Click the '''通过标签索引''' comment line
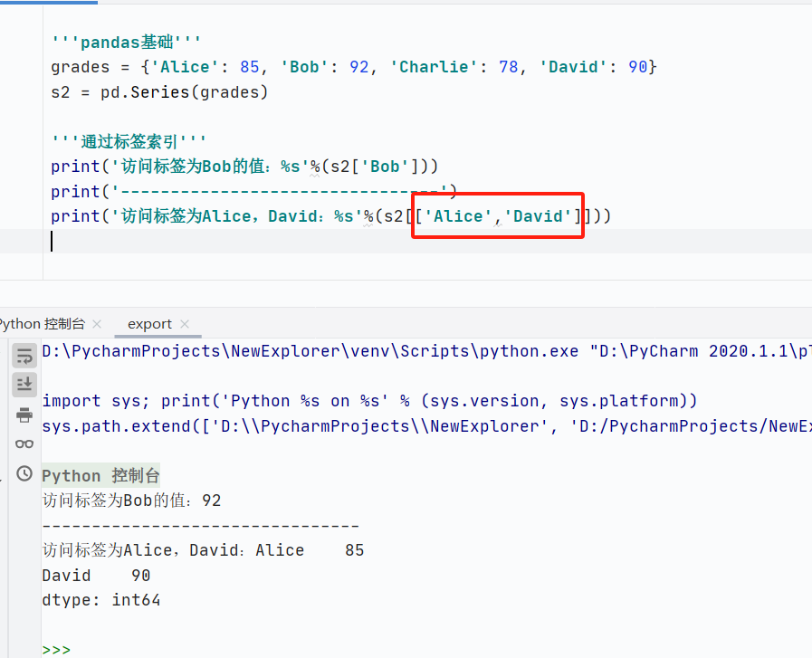812x658 pixels. click(x=129, y=141)
